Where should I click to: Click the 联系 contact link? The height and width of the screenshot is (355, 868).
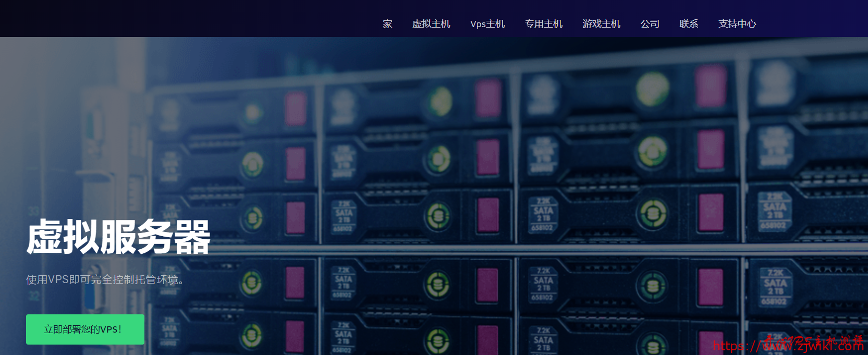[689, 24]
